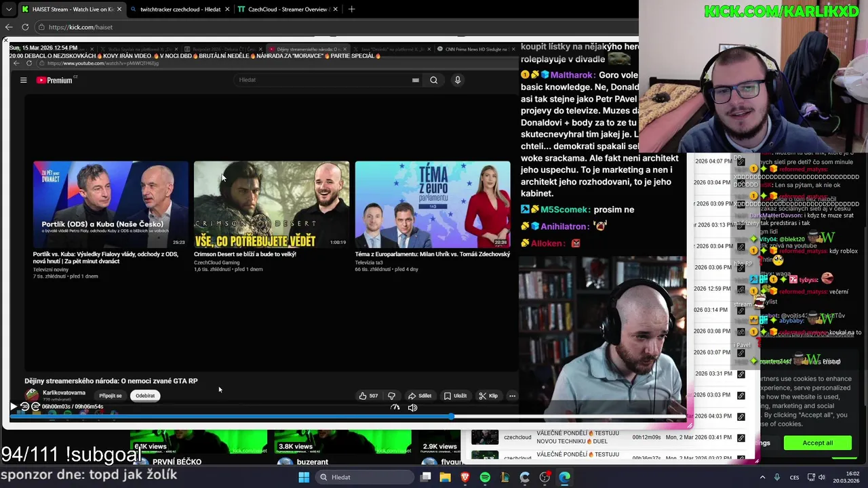
Task: Submit search with YouTube magnifier icon
Action: (434, 80)
